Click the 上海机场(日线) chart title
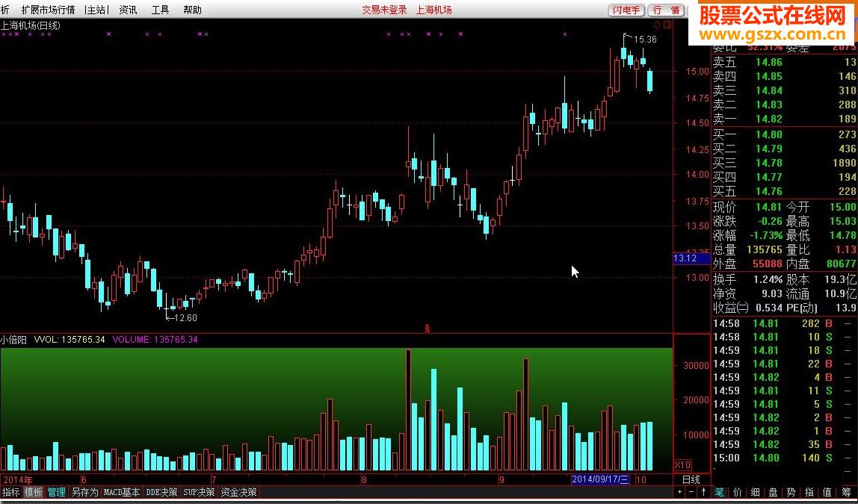Screen dimensions: 858x504 [x=31, y=25]
